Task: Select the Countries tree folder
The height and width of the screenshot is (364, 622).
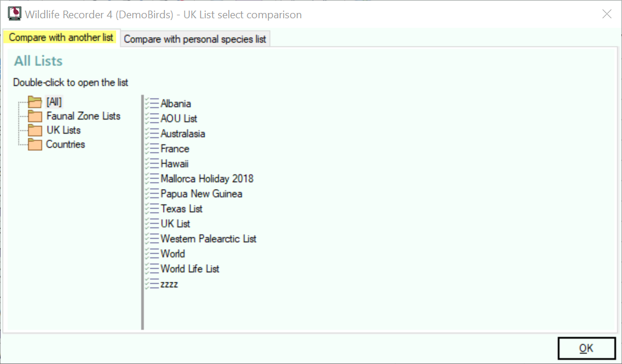Action: (65, 144)
